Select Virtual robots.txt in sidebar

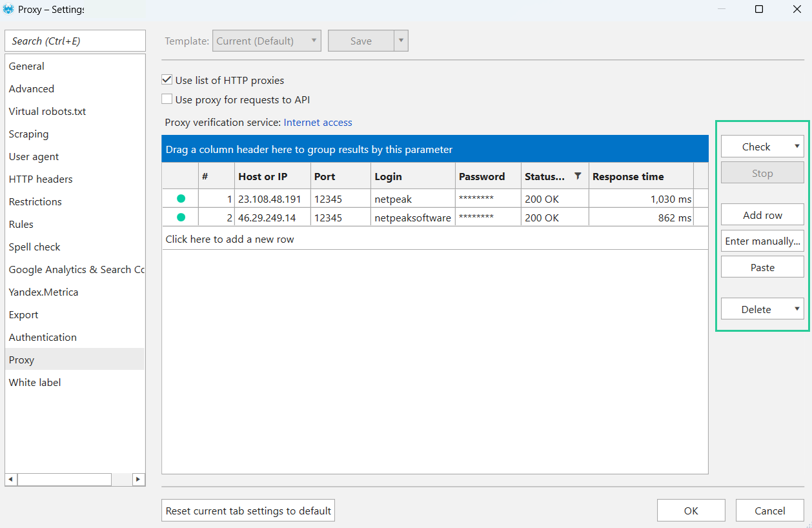74,112
